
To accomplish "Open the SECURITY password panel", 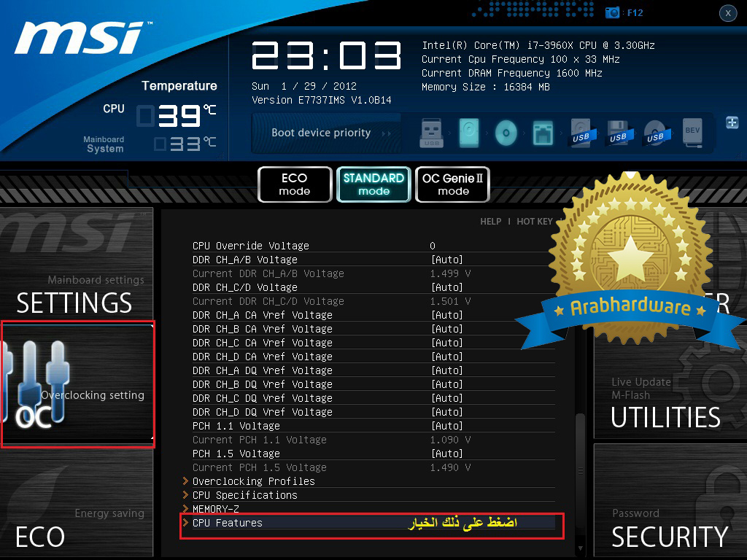I will pos(670,500).
